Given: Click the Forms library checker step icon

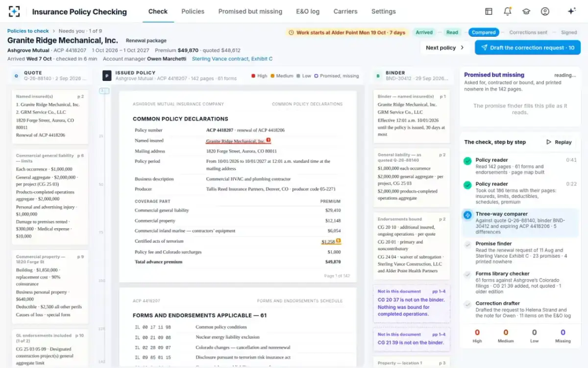Looking at the screenshot, I should [x=467, y=274].
